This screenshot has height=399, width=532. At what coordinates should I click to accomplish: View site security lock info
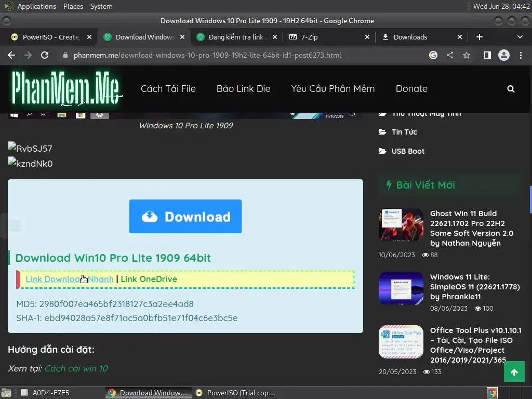(x=65, y=55)
